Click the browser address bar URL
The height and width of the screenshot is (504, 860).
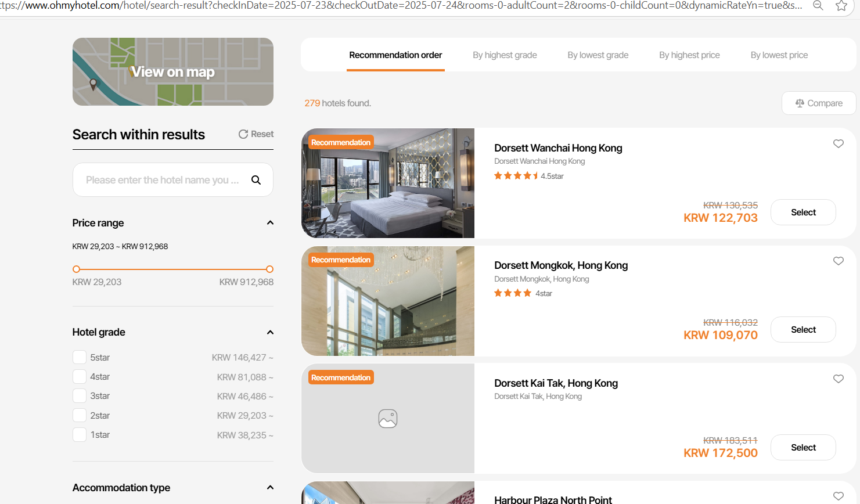click(401, 6)
